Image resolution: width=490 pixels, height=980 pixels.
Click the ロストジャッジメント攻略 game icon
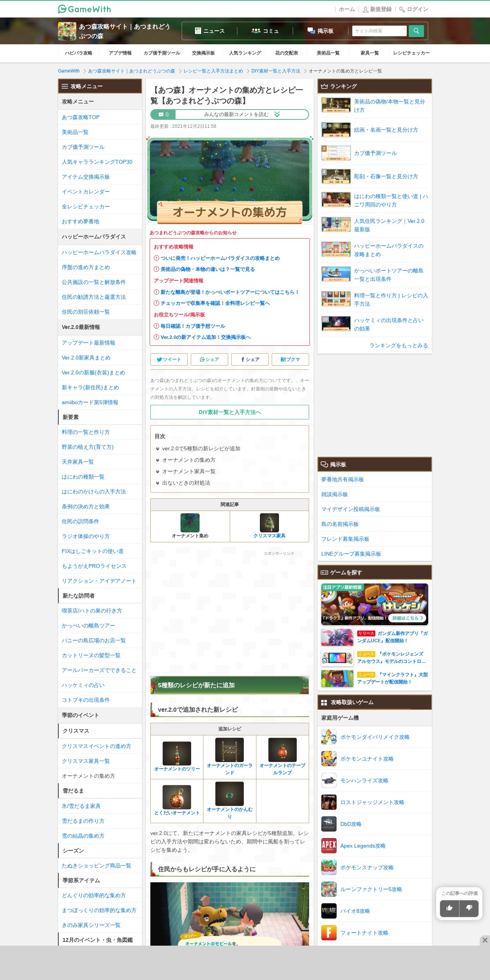click(329, 802)
